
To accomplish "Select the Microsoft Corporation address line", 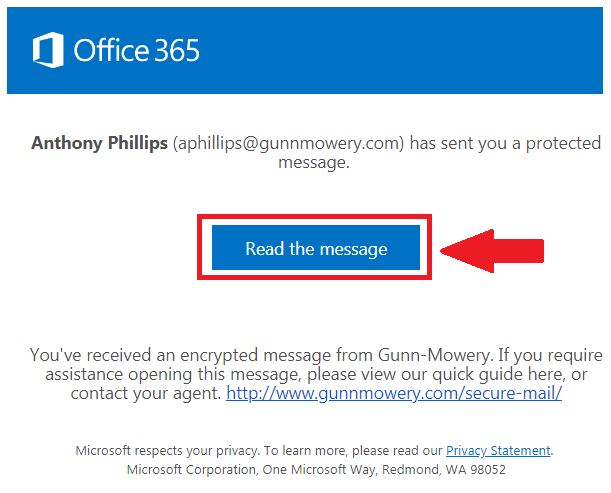I will pyautogui.click(x=316, y=469).
